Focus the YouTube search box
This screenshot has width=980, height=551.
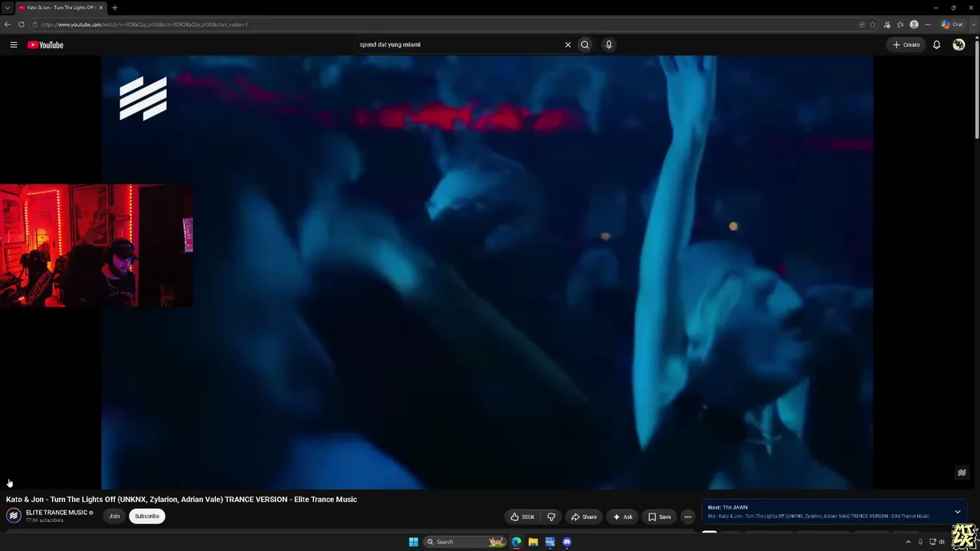[459, 44]
